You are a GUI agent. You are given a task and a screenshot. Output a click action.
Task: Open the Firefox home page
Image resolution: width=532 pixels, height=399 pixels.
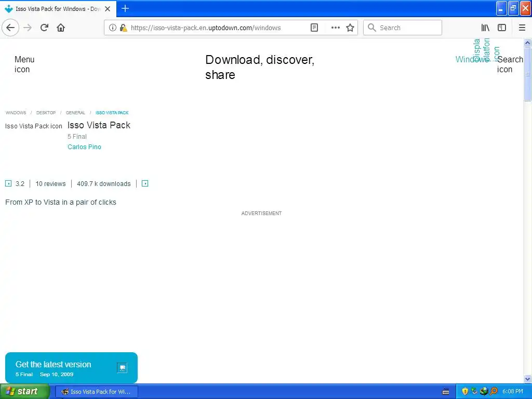(x=61, y=28)
